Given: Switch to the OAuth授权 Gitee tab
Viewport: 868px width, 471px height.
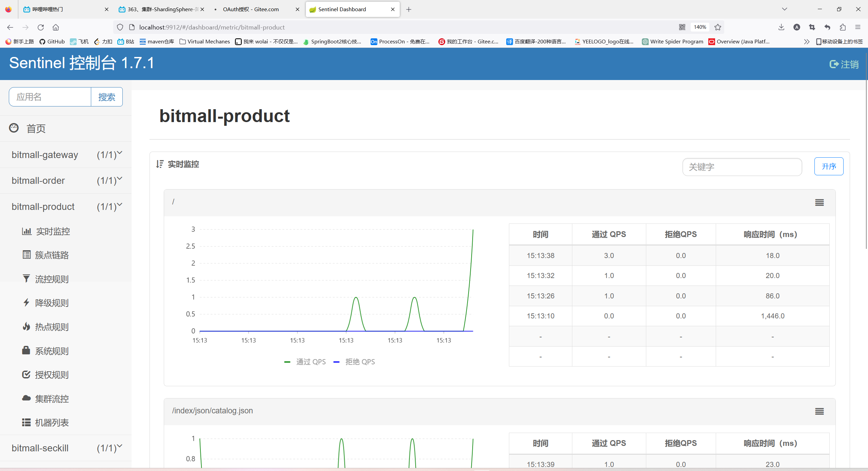Looking at the screenshot, I should [256, 9].
